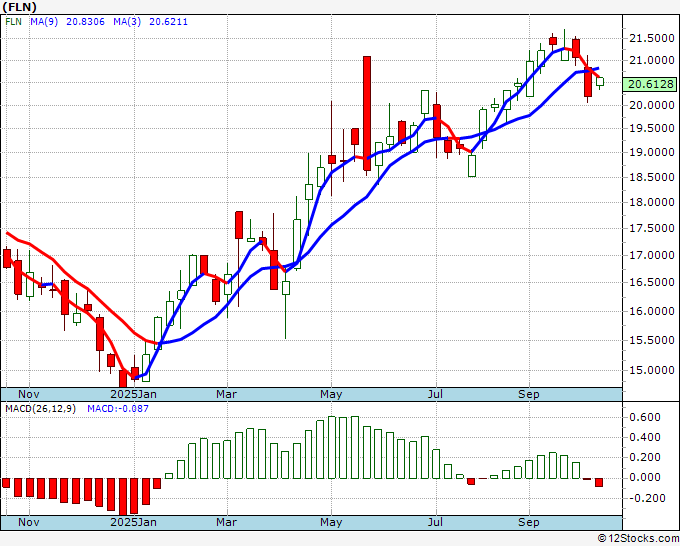Viewport: 680px width, 546px height.
Task: Select May on the price chart date axis
Action: 331,394
